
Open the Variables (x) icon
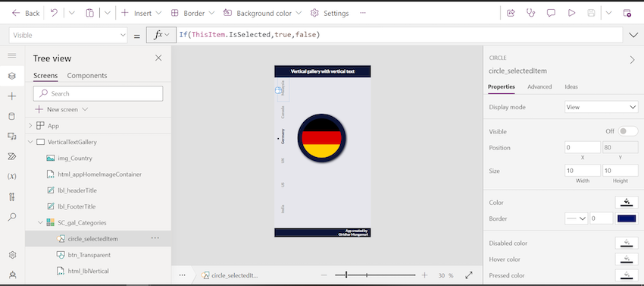tap(12, 176)
